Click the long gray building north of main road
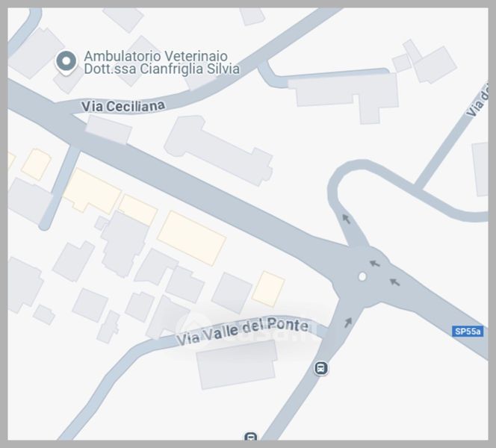 click(x=219, y=151)
